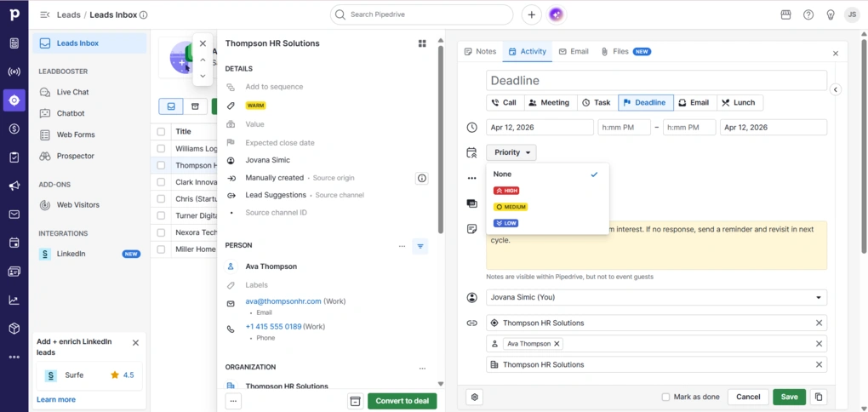Screen dimensions: 868x412
Task: Click the Deadline subject input field
Action: [x=657, y=81]
